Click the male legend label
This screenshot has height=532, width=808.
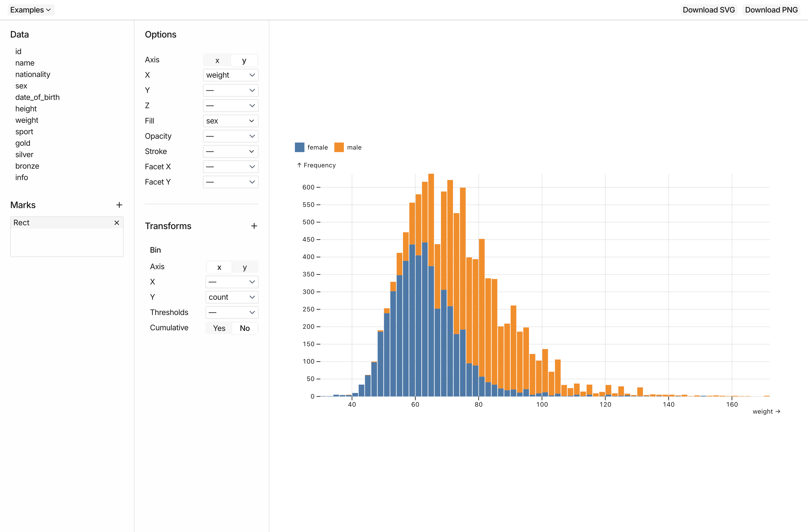tap(354, 147)
